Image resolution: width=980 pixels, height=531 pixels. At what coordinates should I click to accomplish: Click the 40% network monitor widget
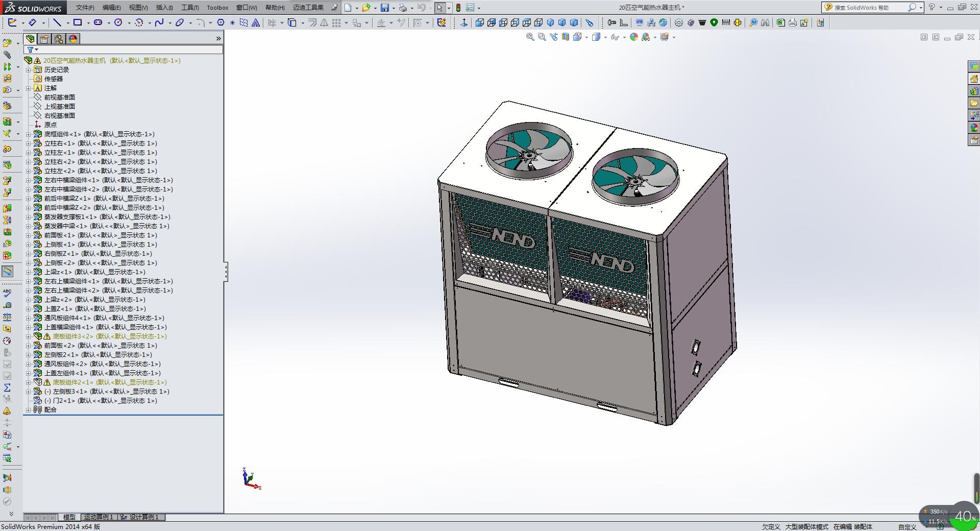[x=965, y=516]
